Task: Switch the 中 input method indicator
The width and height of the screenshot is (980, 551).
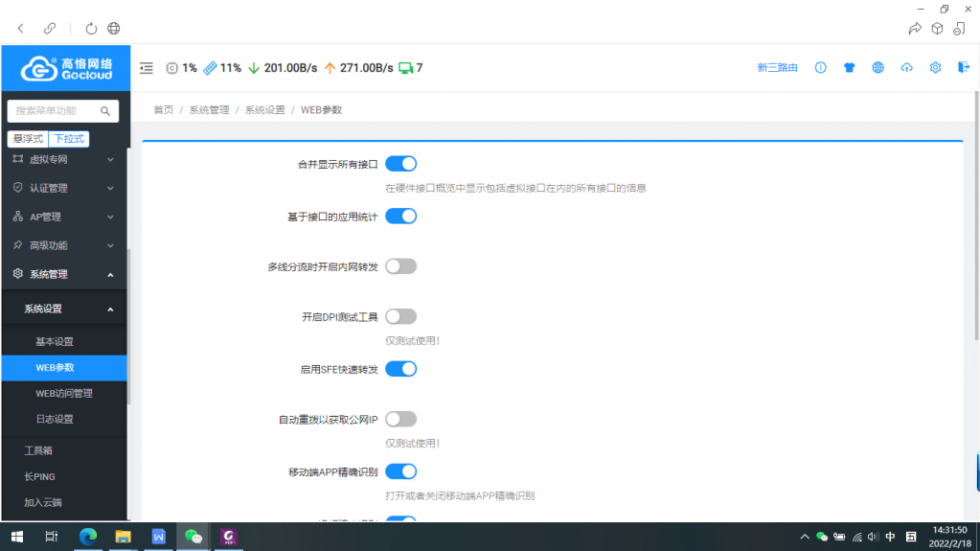Action: [x=891, y=537]
